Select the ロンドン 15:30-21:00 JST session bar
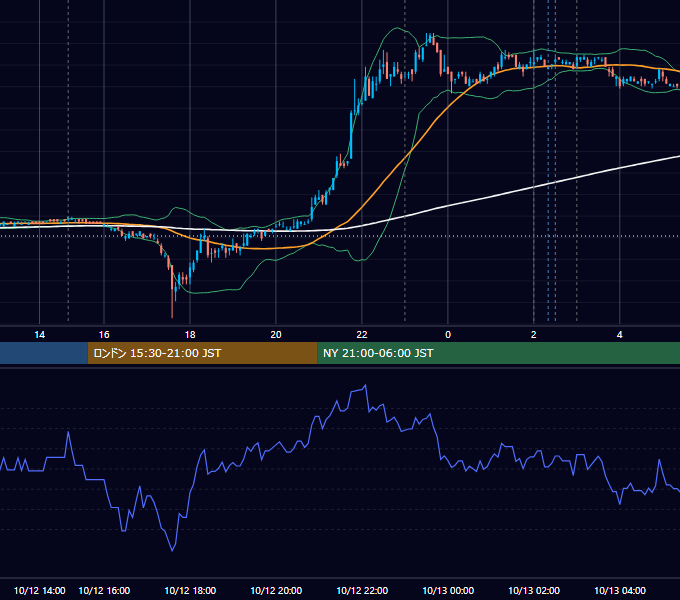Screen dimensions: 680x600 coord(203,353)
